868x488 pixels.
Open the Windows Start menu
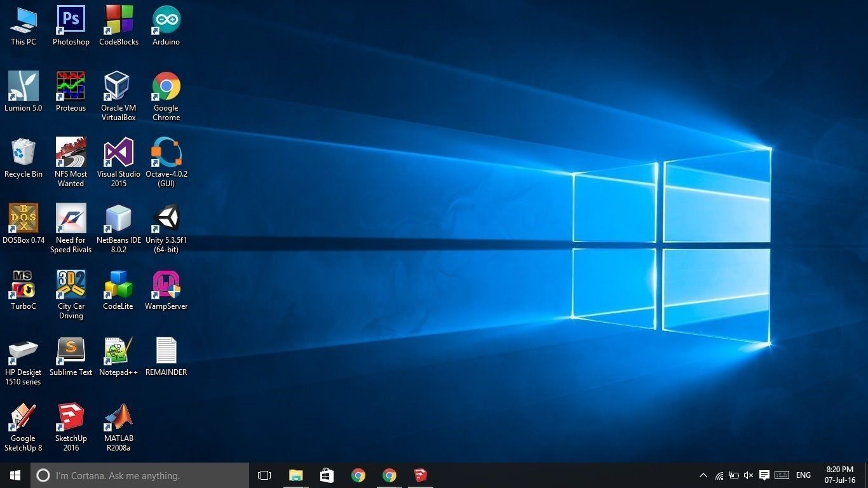tap(15, 475)
